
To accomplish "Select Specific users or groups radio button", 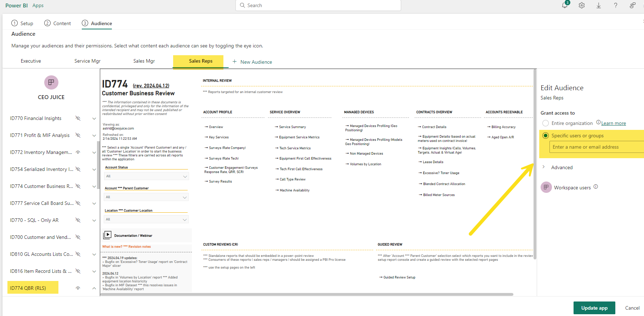I will coord(546,136).
